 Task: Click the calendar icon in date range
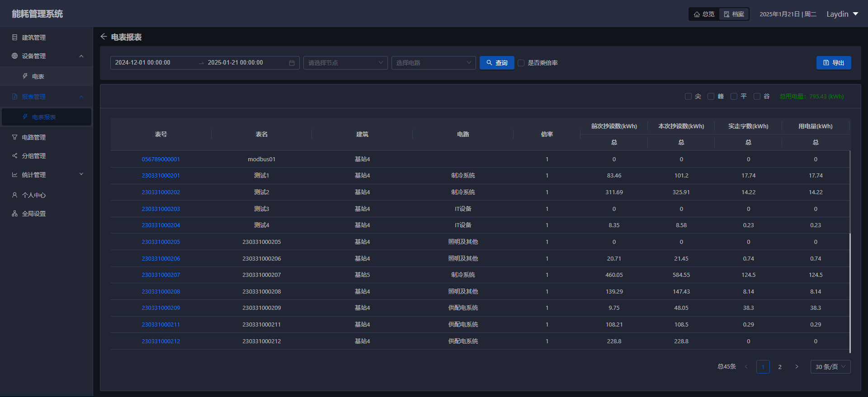[x=292, y=63]
